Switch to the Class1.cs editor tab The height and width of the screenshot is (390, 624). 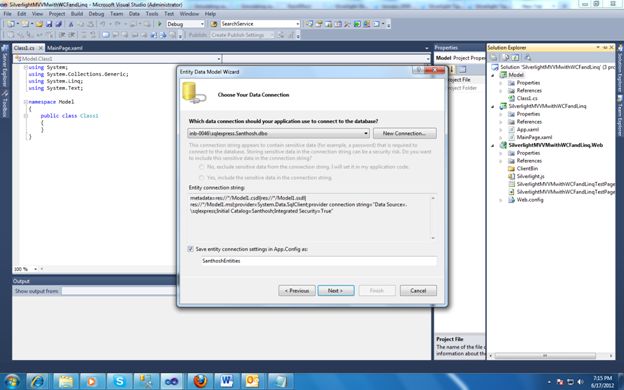coord(24,48)
